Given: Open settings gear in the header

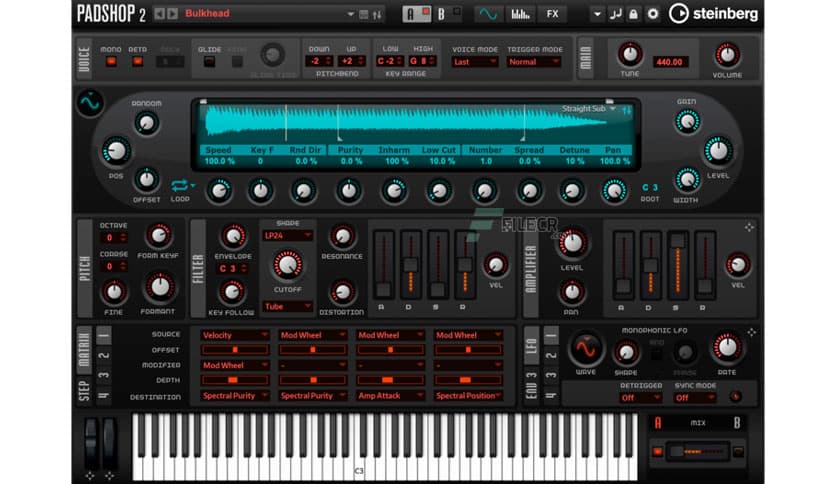Looking at the screenshot, I should [x=653, y=14].
